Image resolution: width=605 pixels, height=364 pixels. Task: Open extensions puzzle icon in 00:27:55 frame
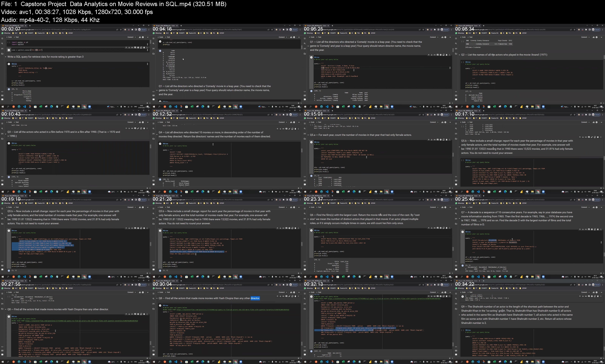click(x=132, y=285)
